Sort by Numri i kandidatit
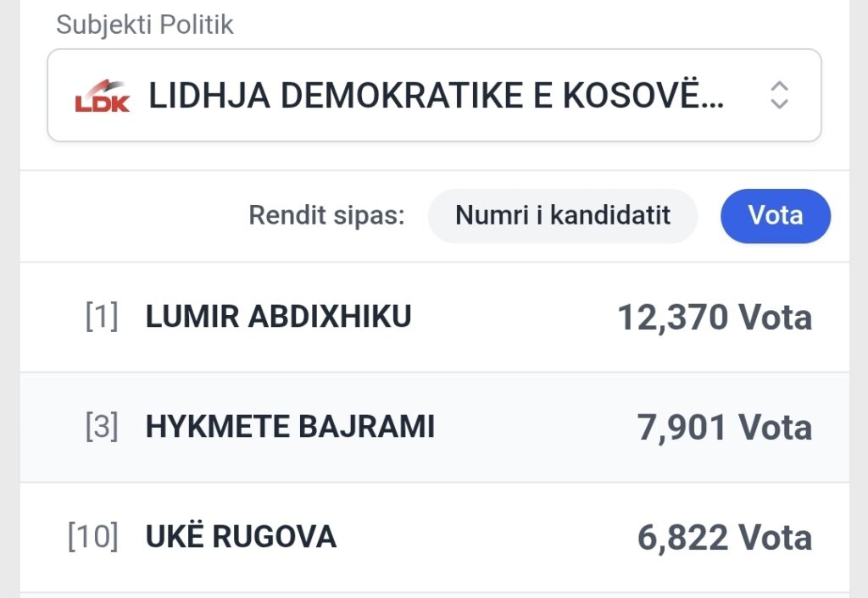Image resolution: width=868 pixels, height=598 pixels. coord(563,215)
